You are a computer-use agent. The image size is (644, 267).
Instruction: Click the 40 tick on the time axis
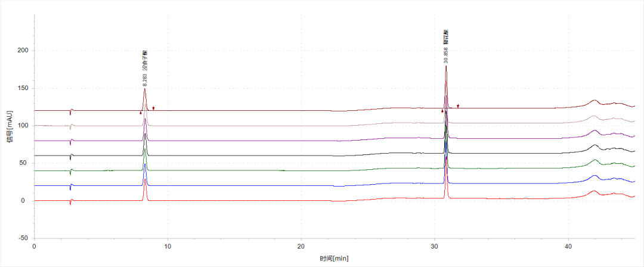point(568,246)
